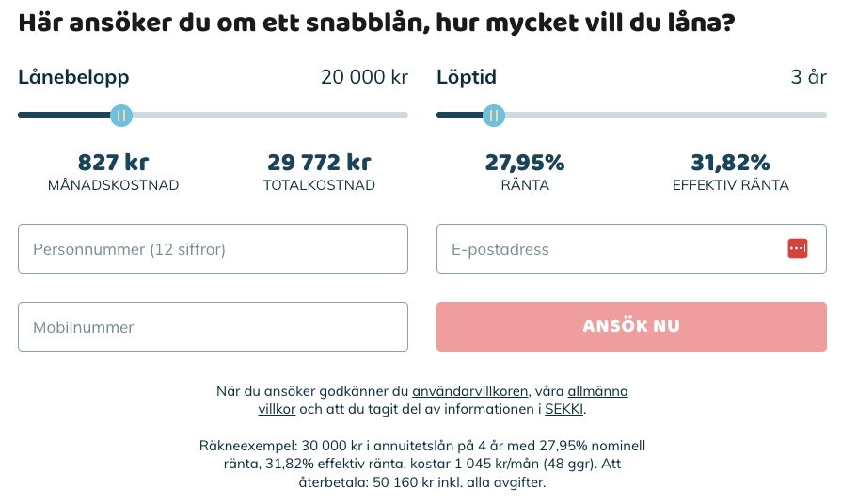Click the Lånebelopp slider handle
The image size is (841, 504).
click(x=120, y=116)
